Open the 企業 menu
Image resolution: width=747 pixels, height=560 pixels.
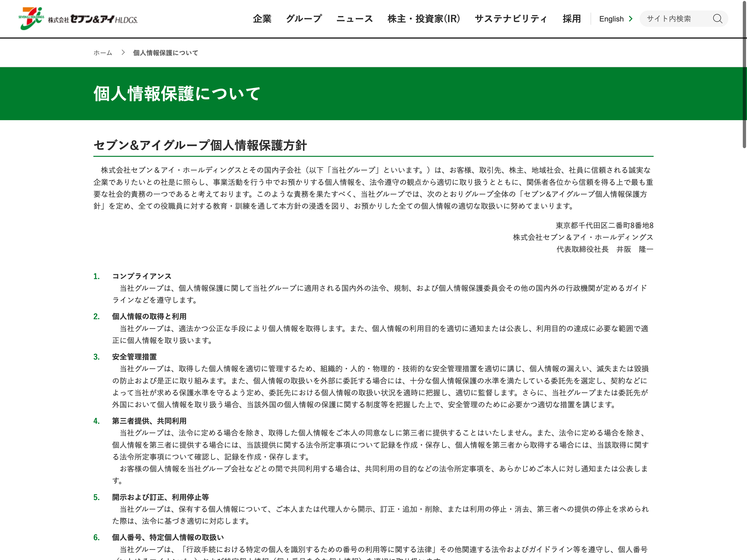click(262, 19)
